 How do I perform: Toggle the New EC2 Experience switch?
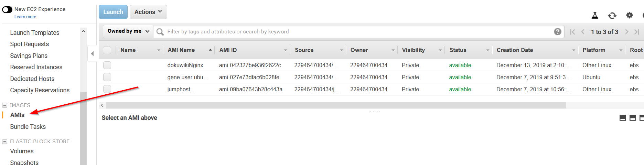(7, 10)
